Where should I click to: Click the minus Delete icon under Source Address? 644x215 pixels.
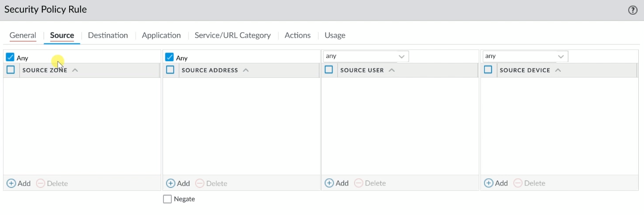[200, 183]
